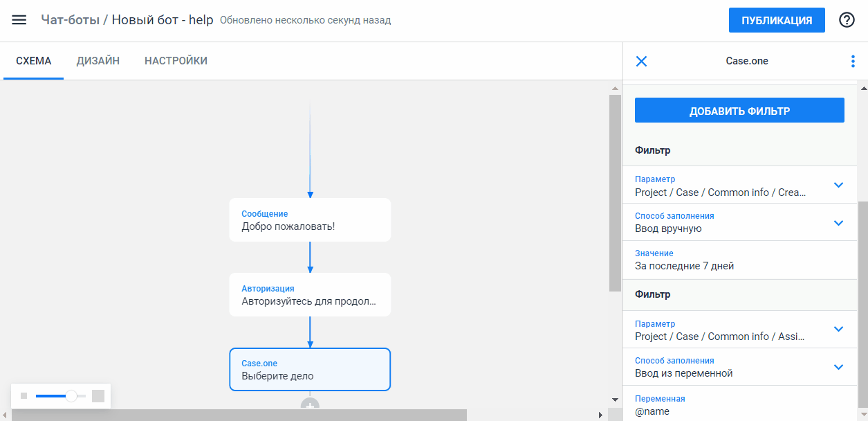Click the side panel vertical scrollbar thumb
Viewport: 868px width, 421px height.
[862, 305]
